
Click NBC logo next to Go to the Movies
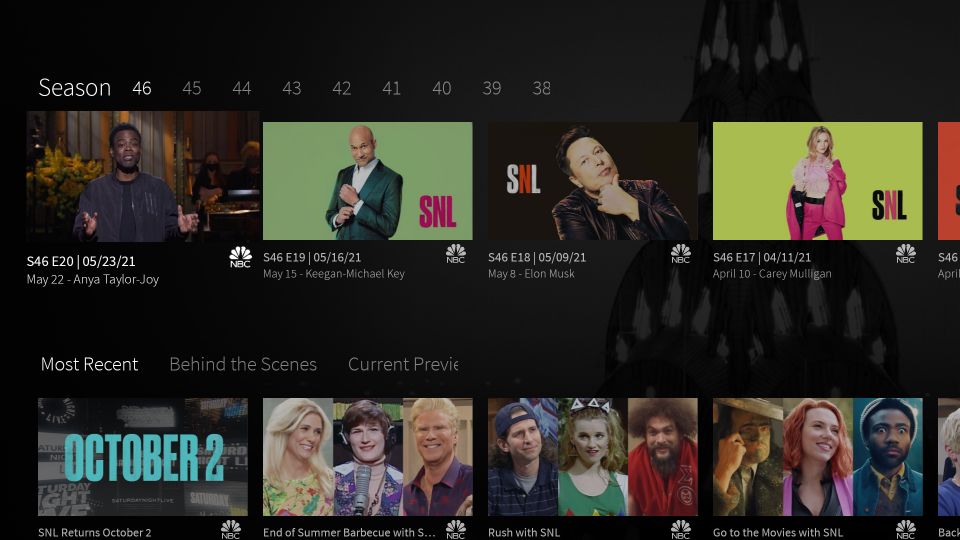(906, 529)
